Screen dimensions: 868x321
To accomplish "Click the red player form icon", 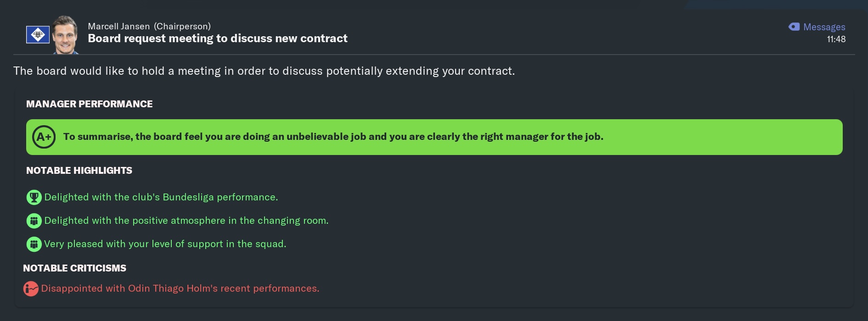I will 31,288.
